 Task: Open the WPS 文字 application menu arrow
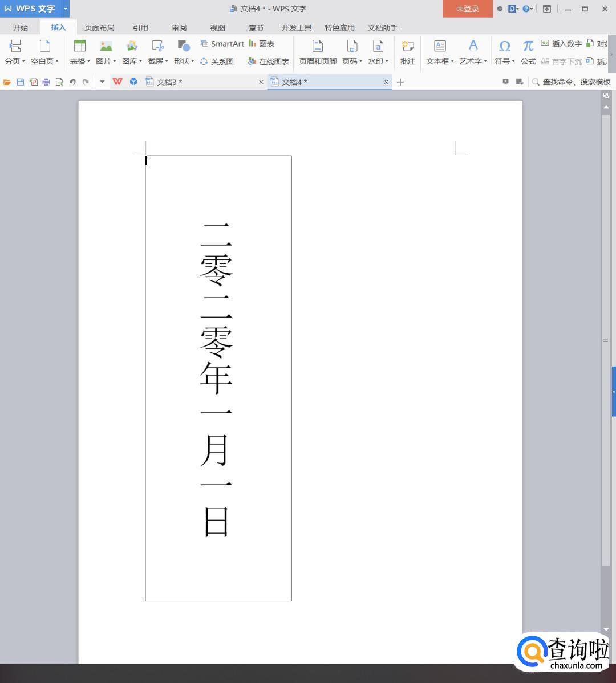66,9
